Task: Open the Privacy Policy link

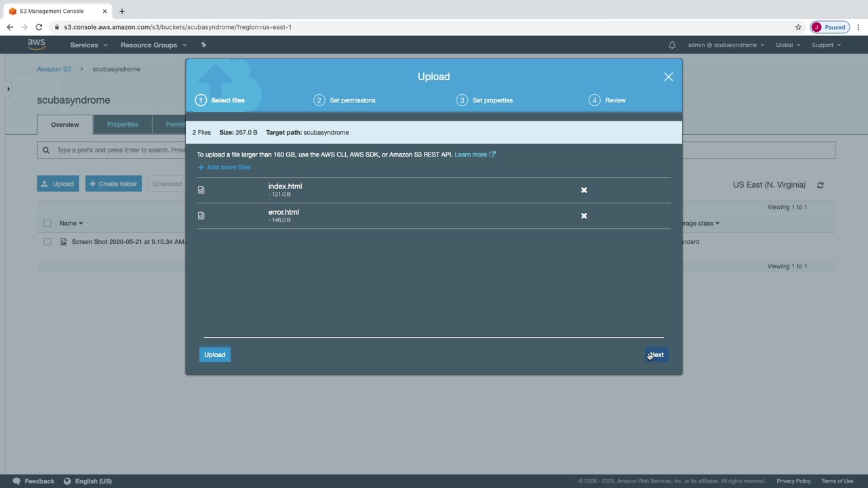Action: [793, 481]
